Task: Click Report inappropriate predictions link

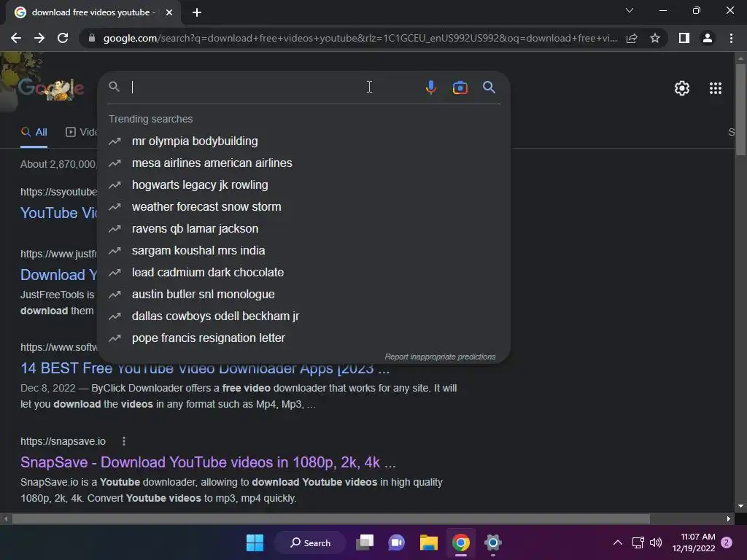Action: coord(440,357)
